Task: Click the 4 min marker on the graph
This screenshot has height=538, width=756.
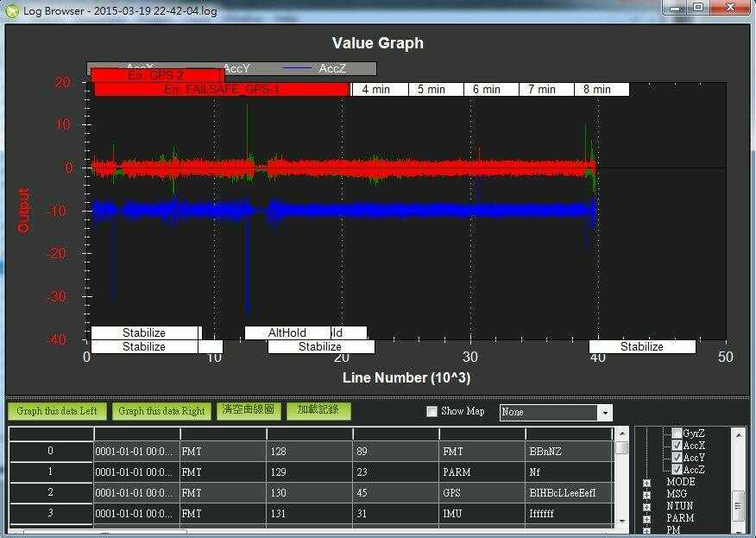Action: coord(376,90)
